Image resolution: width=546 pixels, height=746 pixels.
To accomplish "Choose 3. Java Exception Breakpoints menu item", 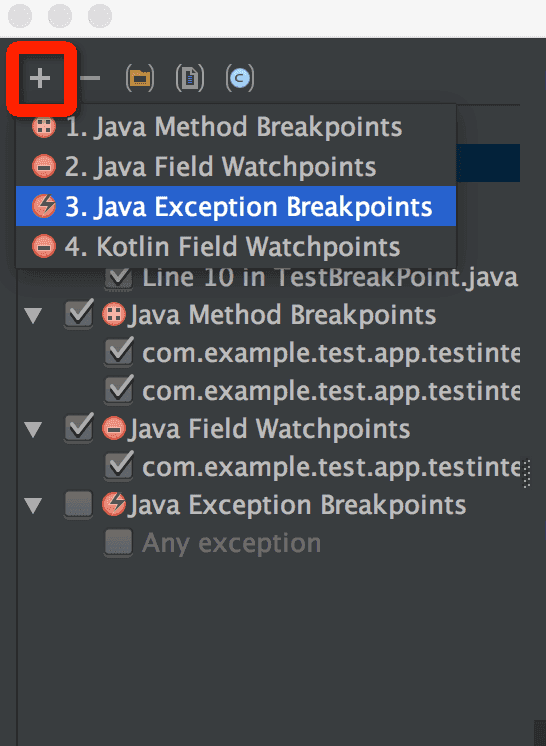I will (236, 206).
